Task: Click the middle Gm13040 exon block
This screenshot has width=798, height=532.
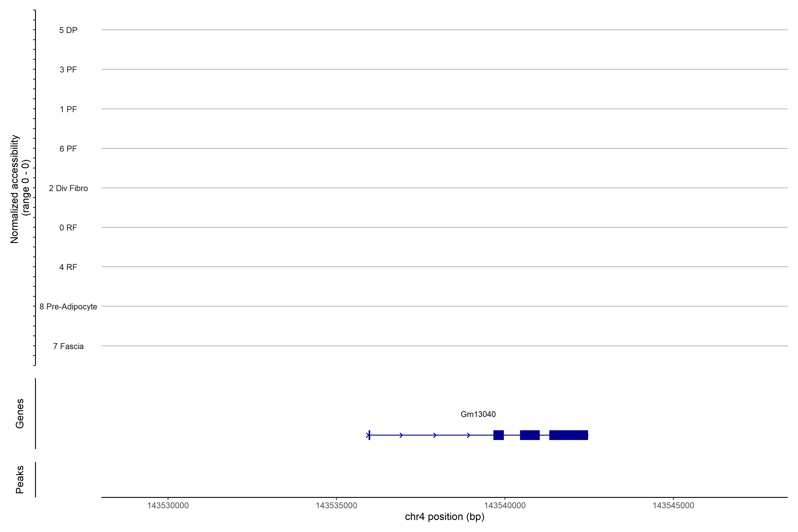Action: [530, 435]
